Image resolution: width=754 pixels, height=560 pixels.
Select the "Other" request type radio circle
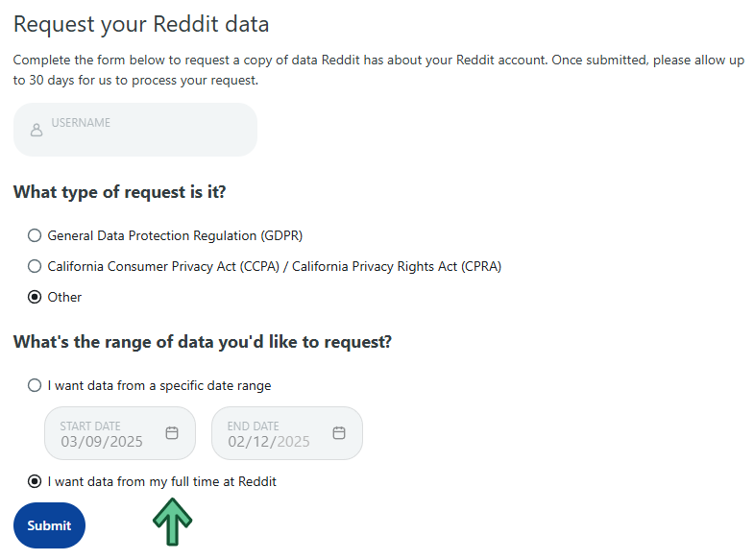(35, 297)
